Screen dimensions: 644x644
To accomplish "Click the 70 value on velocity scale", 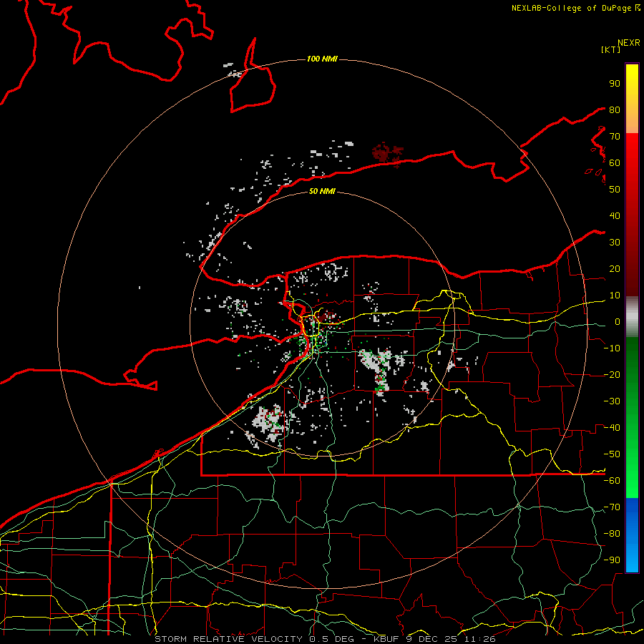I will pyautogui.click(x=615, y=137).
